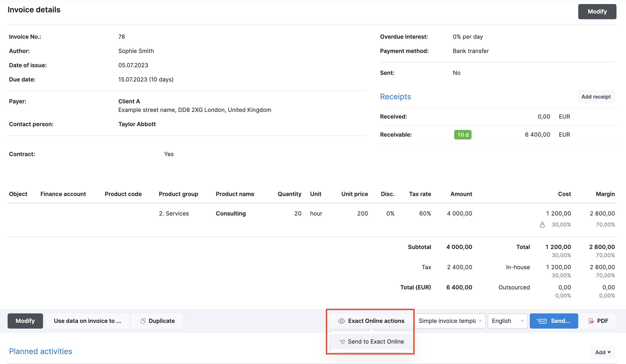Image resolution: width=626 pixels, height=364 pixels.
Task: Click the diamond icon beside Exact Online actions
Action: coord(342,321)
